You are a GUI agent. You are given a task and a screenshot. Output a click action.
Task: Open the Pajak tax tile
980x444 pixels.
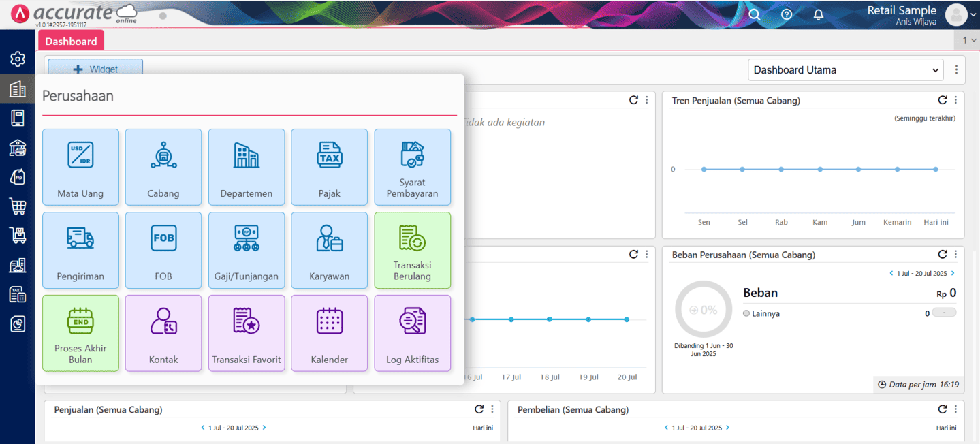[x=329, y=167]
